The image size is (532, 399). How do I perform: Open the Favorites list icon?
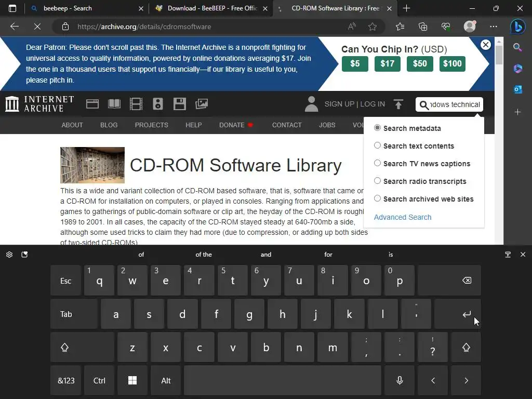[400, 26]
